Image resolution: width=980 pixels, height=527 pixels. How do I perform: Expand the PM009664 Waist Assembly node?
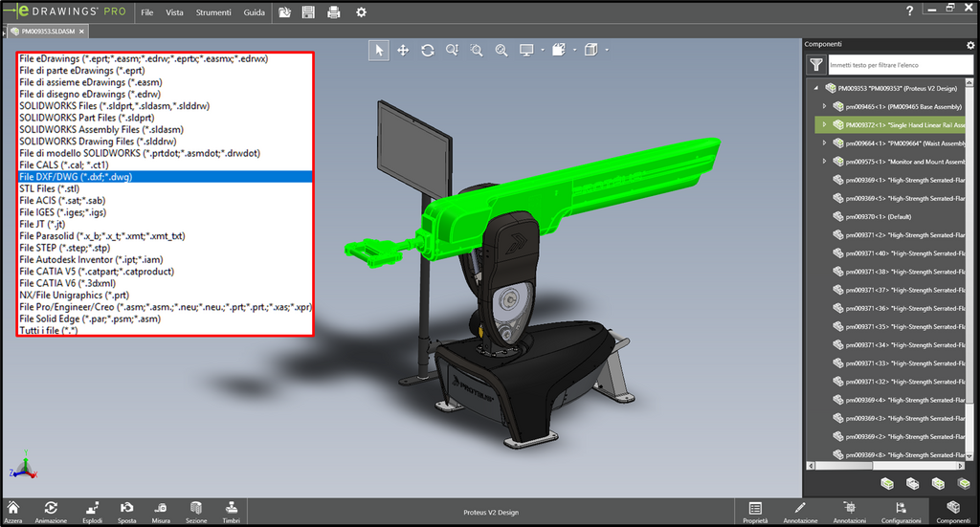(824, 143)
